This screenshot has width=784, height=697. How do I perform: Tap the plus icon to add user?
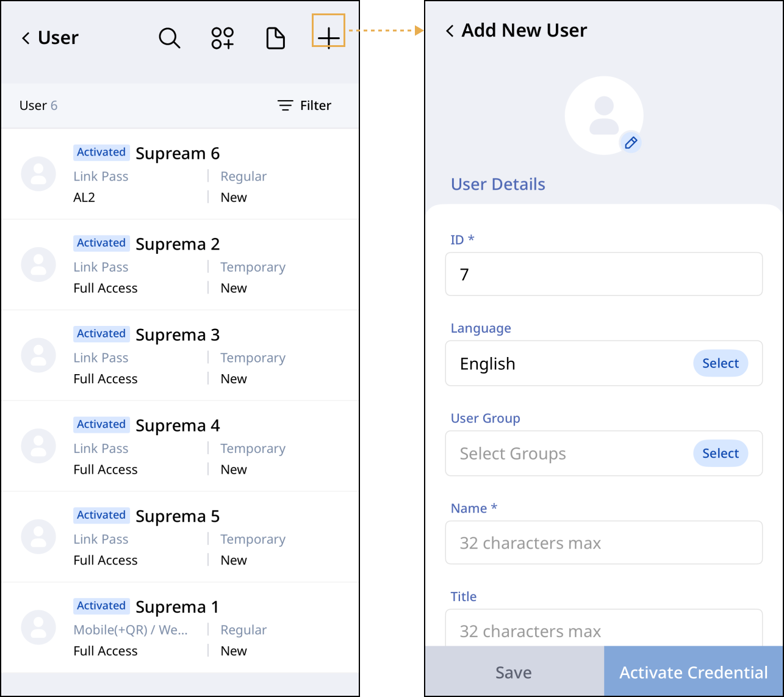(328, 38)
